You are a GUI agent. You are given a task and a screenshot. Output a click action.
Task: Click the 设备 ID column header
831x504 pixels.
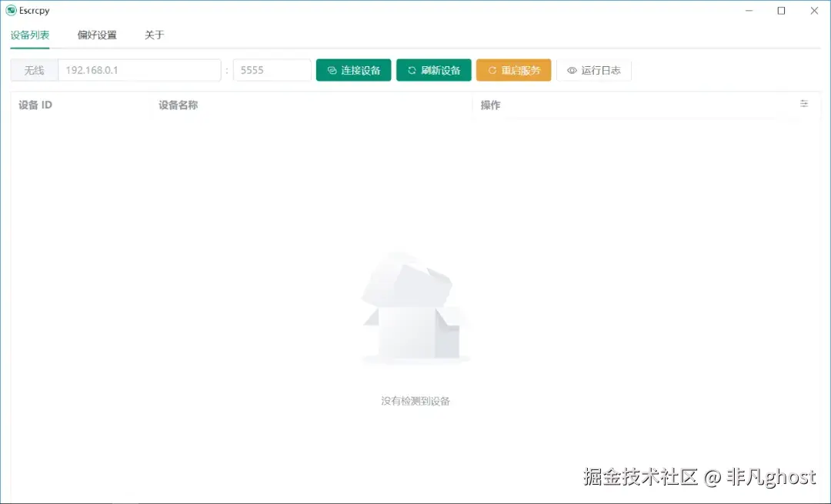pos(35,105)
